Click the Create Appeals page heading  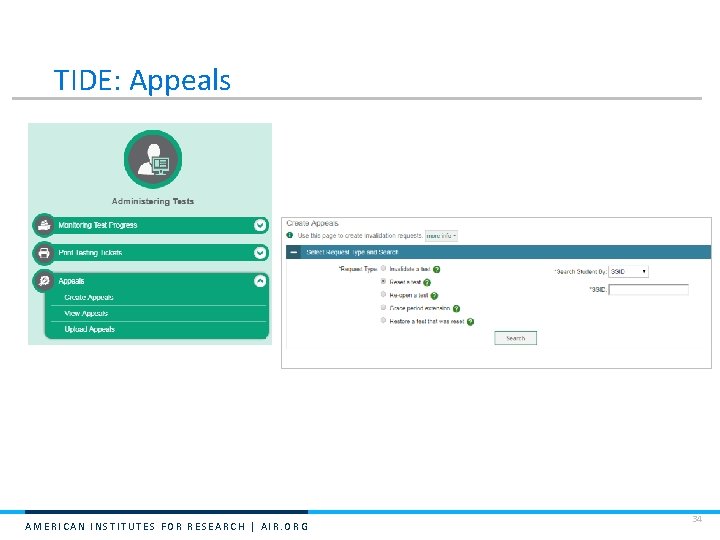pos(312,223)
